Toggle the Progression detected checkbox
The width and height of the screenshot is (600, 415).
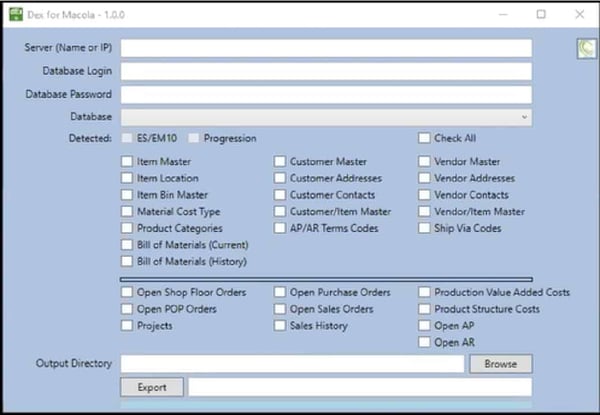click(x=194, y=138)
